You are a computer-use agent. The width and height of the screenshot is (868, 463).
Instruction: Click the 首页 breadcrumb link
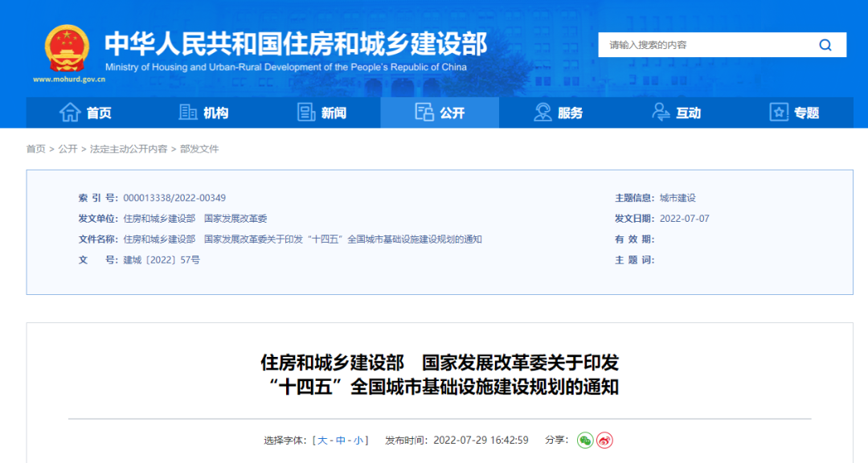35,148
